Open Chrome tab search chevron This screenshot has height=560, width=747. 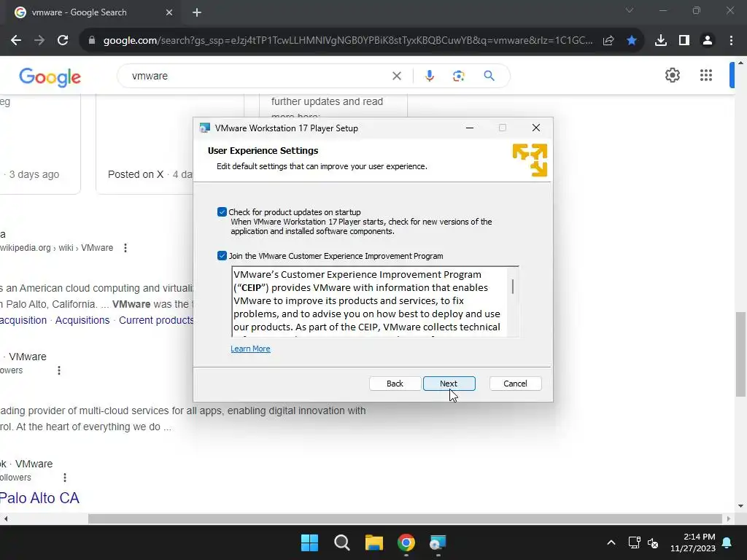tap(630, 10)
